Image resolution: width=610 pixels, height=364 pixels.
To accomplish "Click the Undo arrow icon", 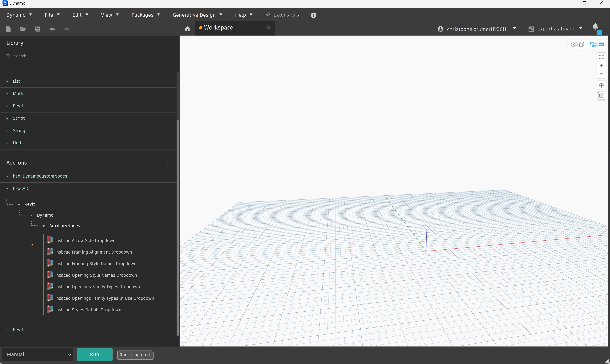I will pos(52,29).
